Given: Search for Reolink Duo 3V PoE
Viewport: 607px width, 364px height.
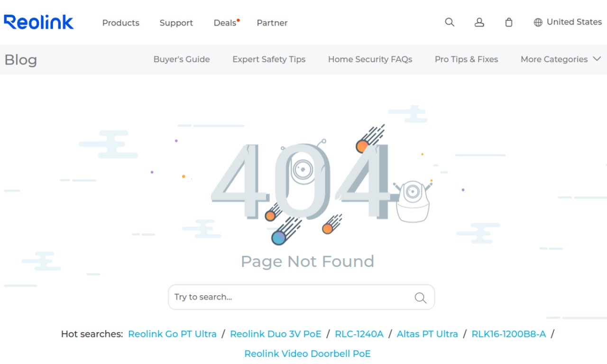Looking at the screenshot, I should click(276, 334).
